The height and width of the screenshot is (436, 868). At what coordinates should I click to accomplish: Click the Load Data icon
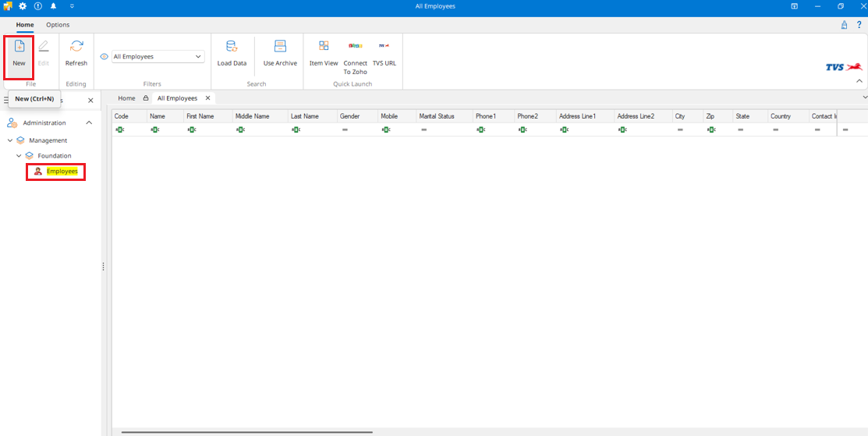[232, 48]
